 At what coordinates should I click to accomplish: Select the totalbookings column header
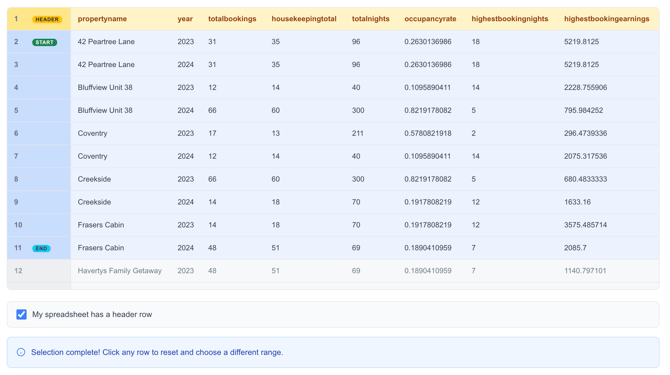[x=232, y=19]
